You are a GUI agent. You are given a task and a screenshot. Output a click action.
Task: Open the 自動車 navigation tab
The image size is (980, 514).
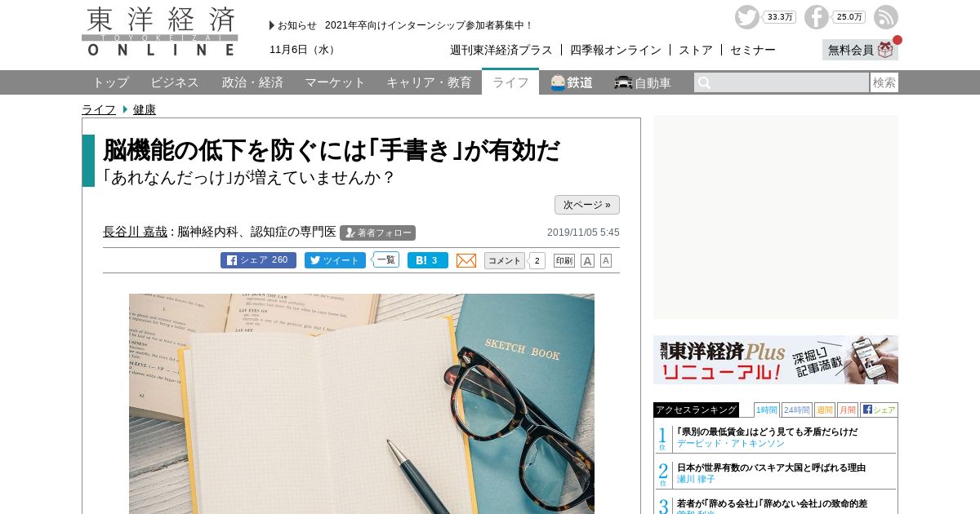coord(643,82)
